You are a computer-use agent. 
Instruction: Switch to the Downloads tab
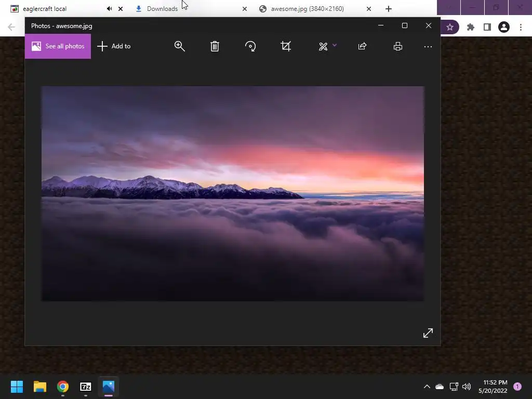pyautogui.click(x=162, y=9)
